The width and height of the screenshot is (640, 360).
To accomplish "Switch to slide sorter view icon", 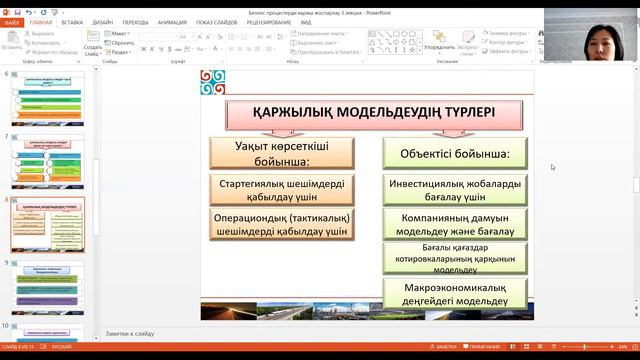I will pyautogui.click(x=527, y=347).
